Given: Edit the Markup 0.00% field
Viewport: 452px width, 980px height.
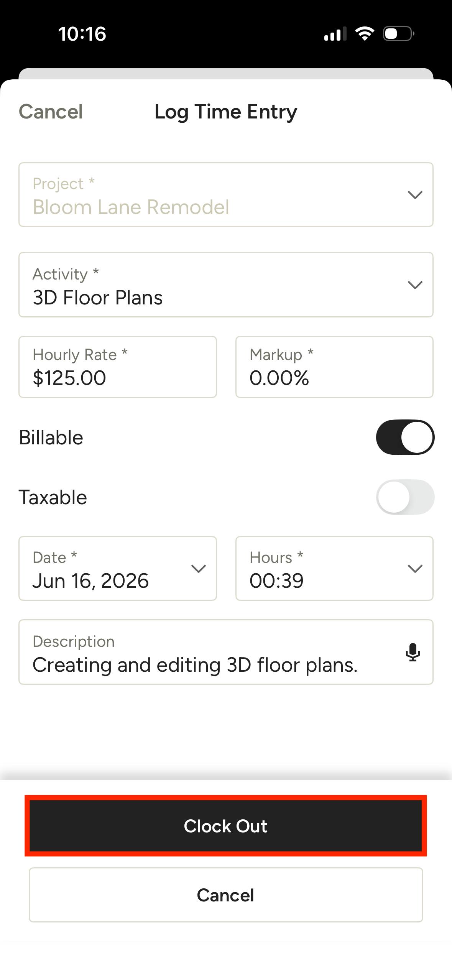Looking at the screenshot, I should point(334,367).
